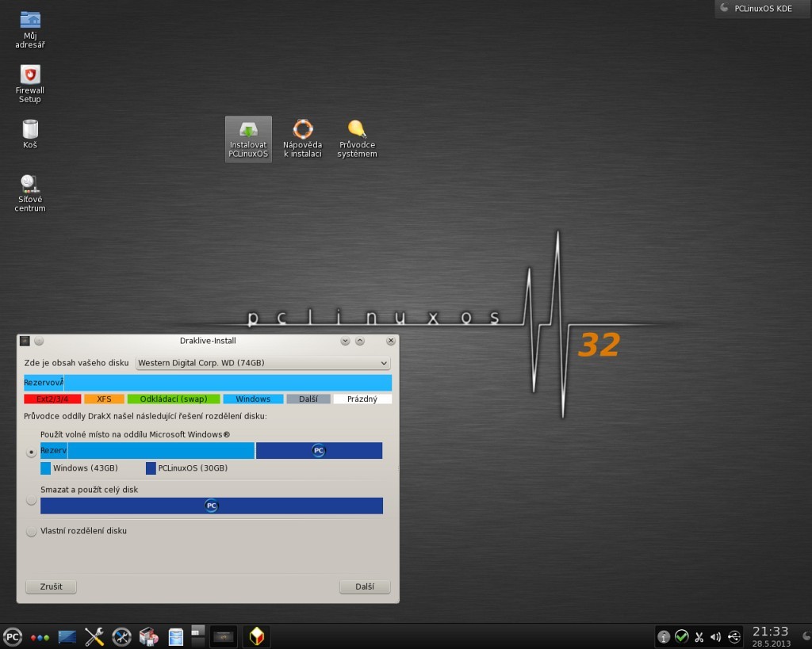
Task: Click the "PCLinuxOS (30GB)" legend label
Action: pyautogui.click(x=193, y=468)
